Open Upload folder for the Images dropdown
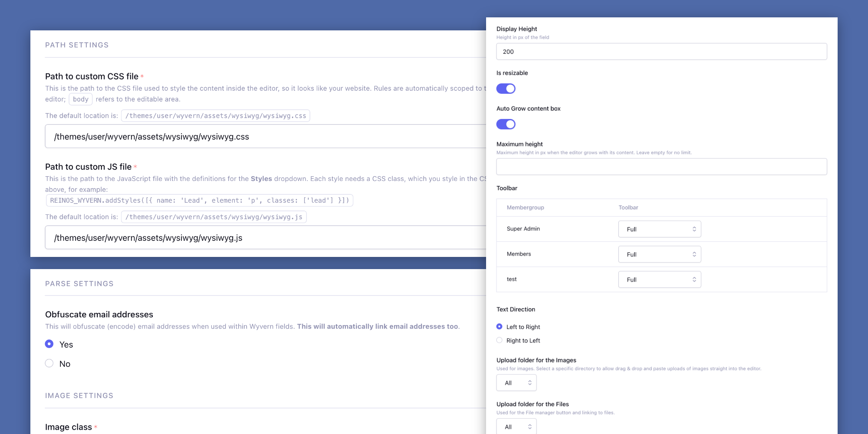Screen dimensions: 868x434 pos(516,383)
